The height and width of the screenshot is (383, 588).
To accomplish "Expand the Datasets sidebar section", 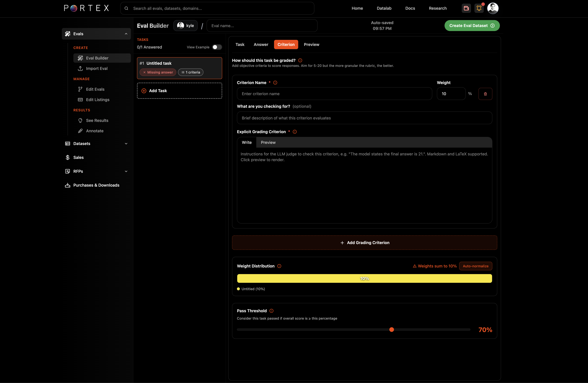I will point(126,143).
